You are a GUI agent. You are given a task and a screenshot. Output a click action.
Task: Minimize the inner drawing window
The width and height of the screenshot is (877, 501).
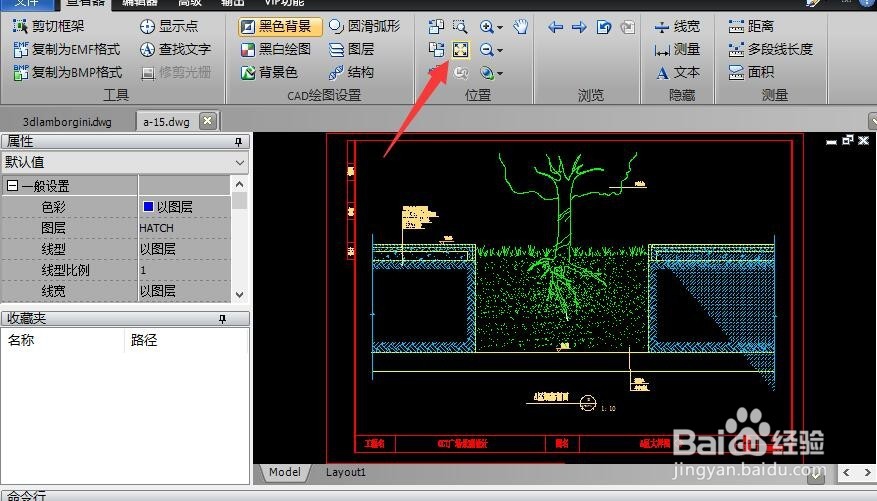pos(832,141)
